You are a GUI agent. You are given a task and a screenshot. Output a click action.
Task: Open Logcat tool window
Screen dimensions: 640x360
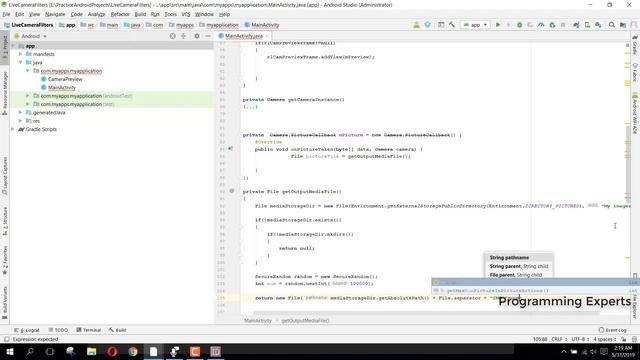click(x=27, y=330)
